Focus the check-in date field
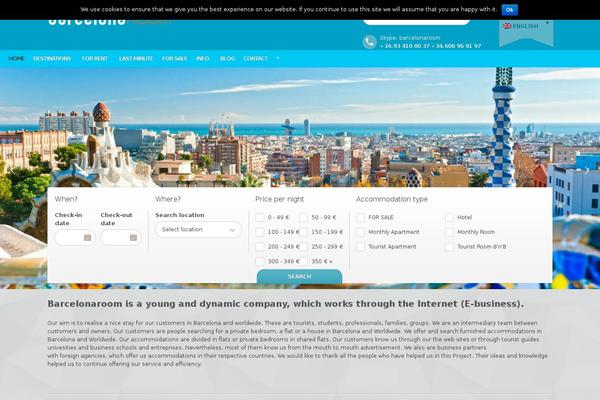 click(x=75, y=238)
